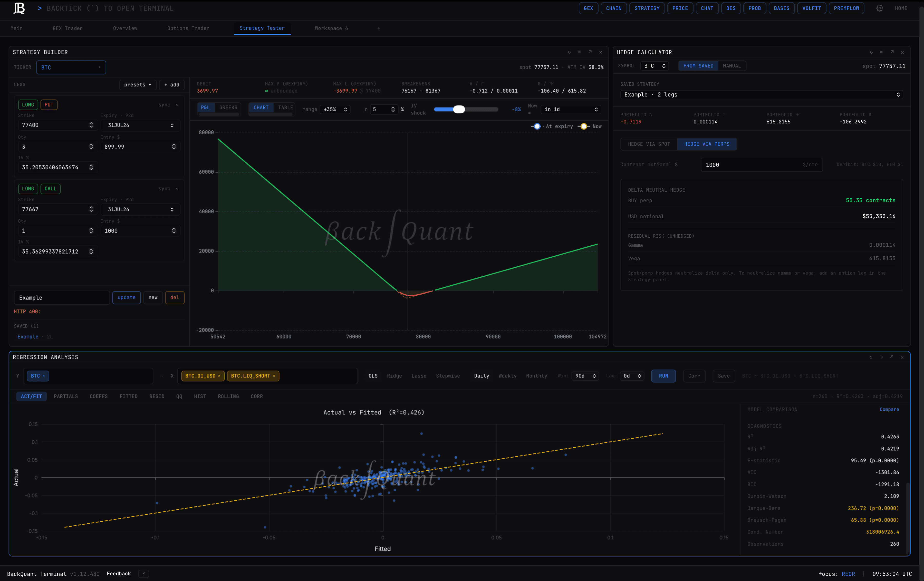Open the range ±35% dropdown
This screenshot has height=581, width=924.
(x=335, y=109)
